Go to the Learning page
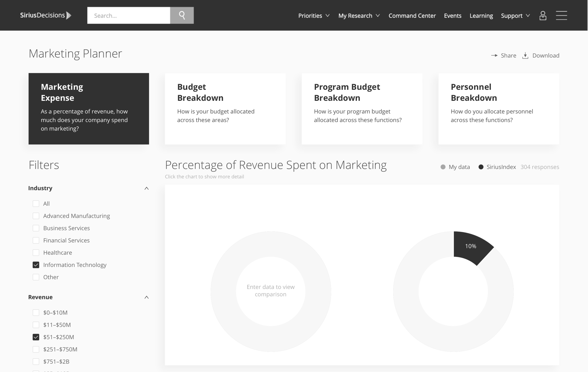The image size is (588, 372). click(x=481, y=16)
